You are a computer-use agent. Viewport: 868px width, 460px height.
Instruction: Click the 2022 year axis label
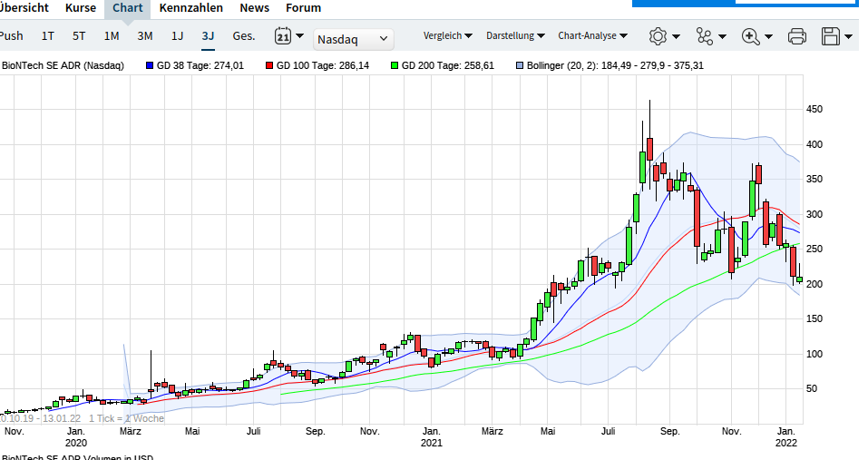tap(786, 443)
